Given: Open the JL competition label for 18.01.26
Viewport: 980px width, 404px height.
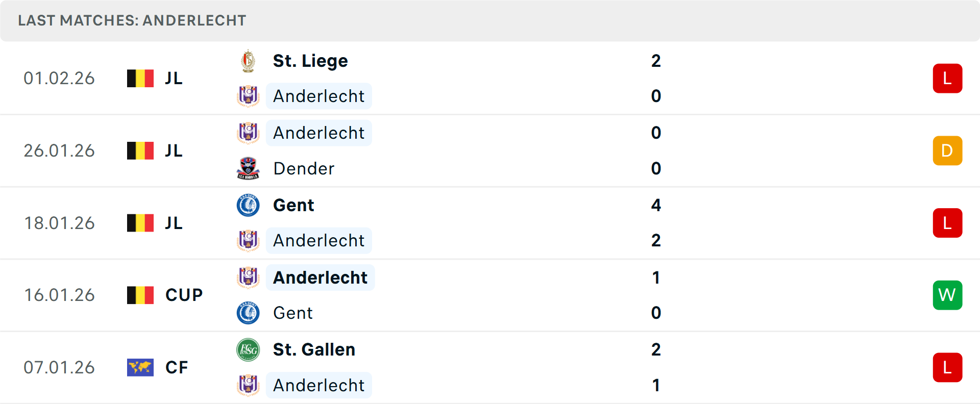Looking at the screenshot, I should click(174, 222).
